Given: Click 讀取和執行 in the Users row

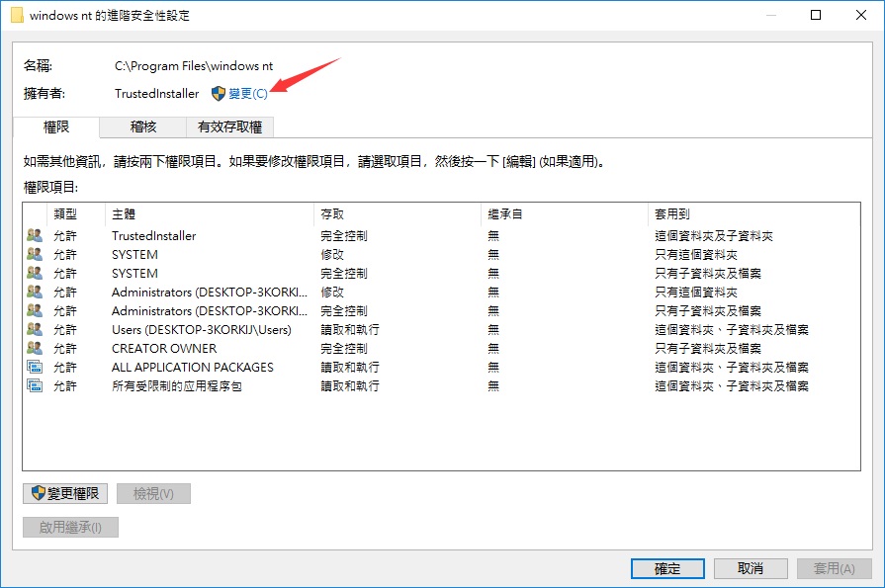Looking at the screenshot, I should pyautogui.click(x=350, y=329).
